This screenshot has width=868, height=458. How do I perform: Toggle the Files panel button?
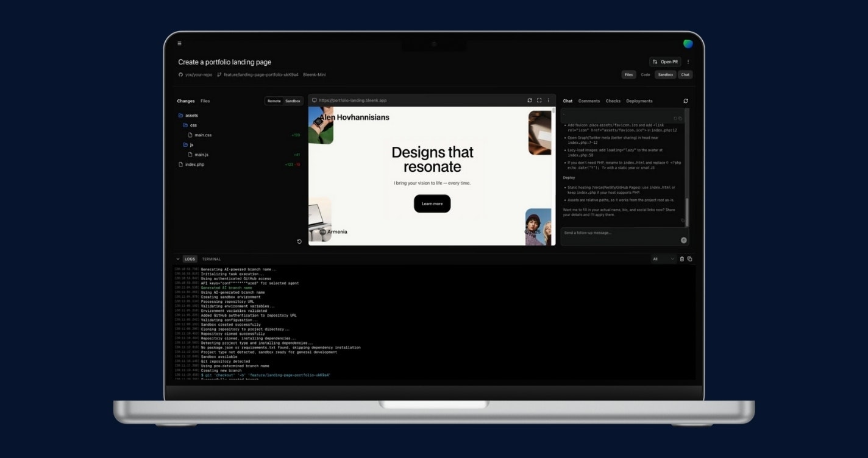[x=628, y=75]
